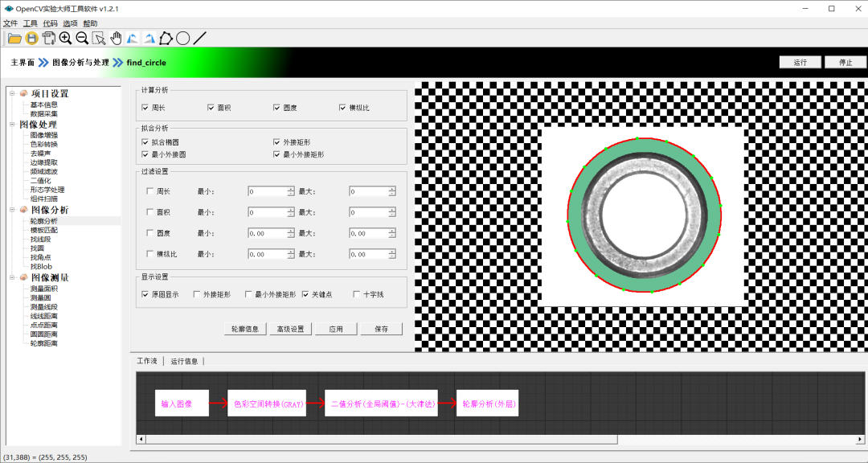
Task: Open 轮廓信息 dialog
Action: [x=245, y=329]
